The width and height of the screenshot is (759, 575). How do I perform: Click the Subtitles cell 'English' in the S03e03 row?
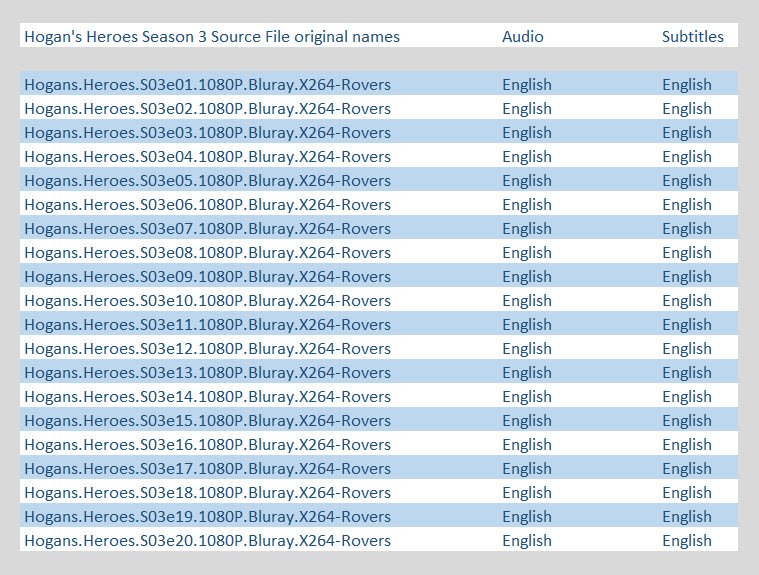coord(687,133)
